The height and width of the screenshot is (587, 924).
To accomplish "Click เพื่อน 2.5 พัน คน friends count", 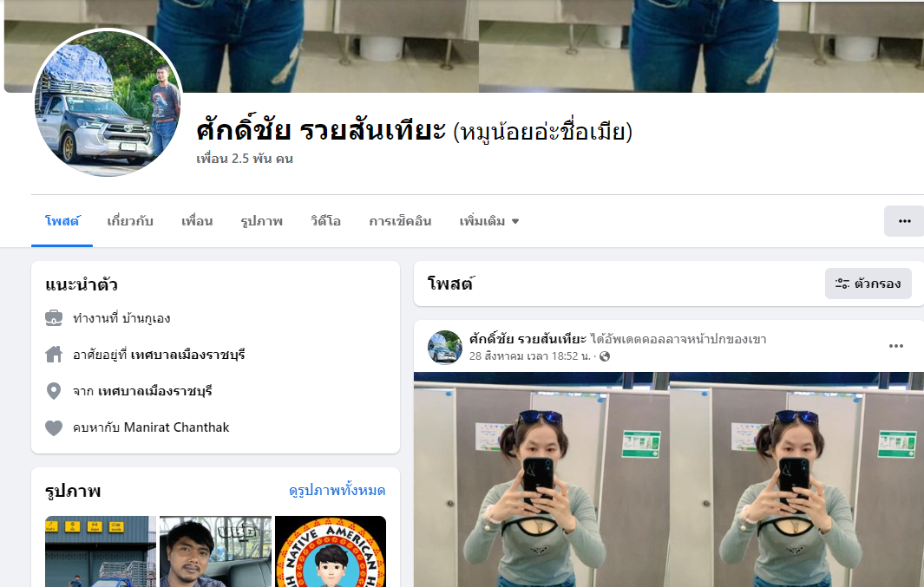I will coord(245,159).
